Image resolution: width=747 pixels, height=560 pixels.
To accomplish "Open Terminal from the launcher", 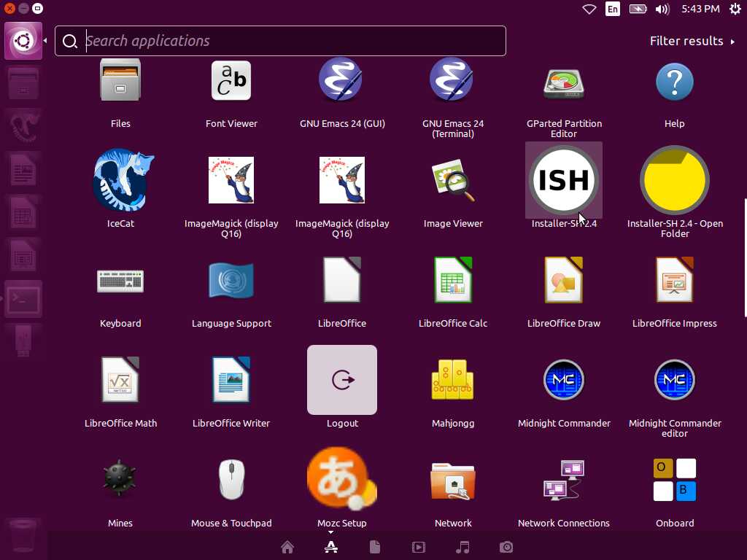I will (x=23, y=299).
